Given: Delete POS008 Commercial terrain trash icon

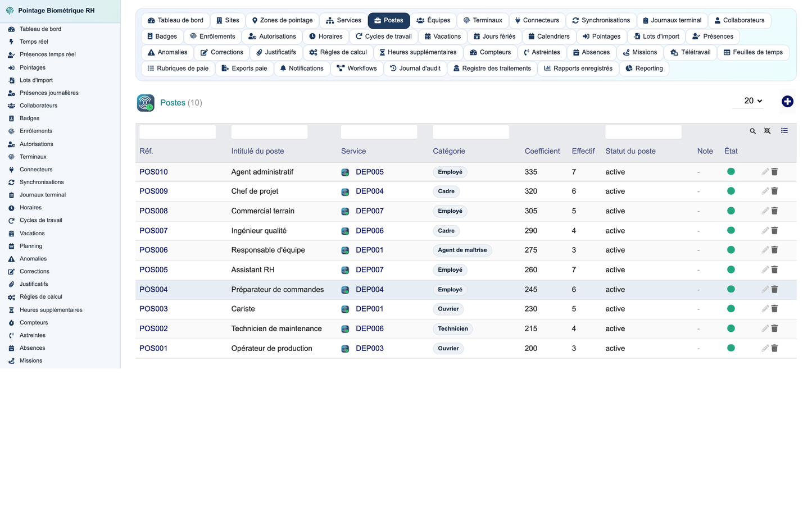Looking at the screenshot, I should point(774,211).
